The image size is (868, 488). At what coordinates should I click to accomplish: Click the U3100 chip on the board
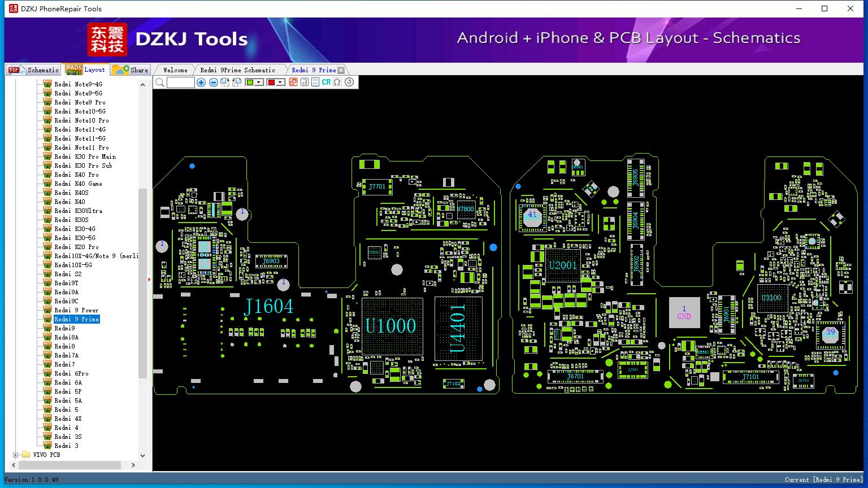772,298
